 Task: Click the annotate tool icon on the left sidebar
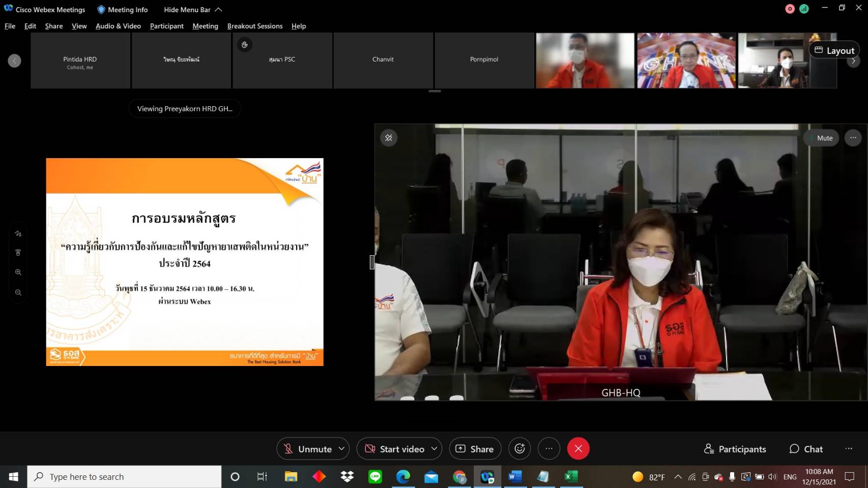click(x=18, y=234)
